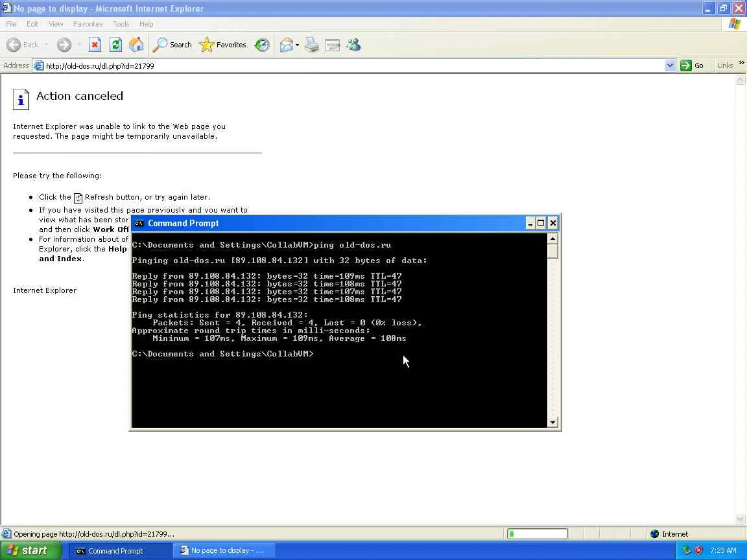The height and width of the screenshot is (560, 747).
Task: Click the Command Prompt scrollbar thumb
Action: (x=552, y=250)
